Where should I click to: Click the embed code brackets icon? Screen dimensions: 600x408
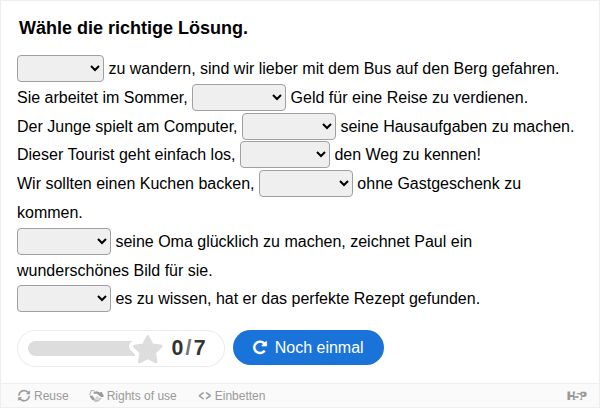click(x=205, y=396)
